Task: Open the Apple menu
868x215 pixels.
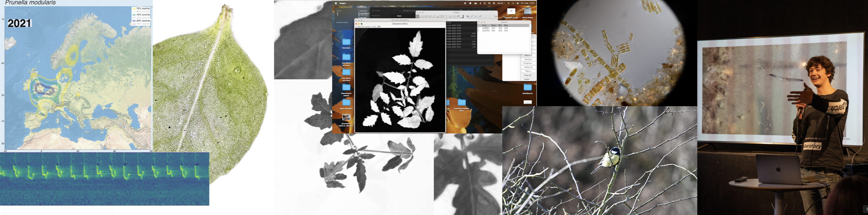Action: pyautogui.click(x=336, y=3)
